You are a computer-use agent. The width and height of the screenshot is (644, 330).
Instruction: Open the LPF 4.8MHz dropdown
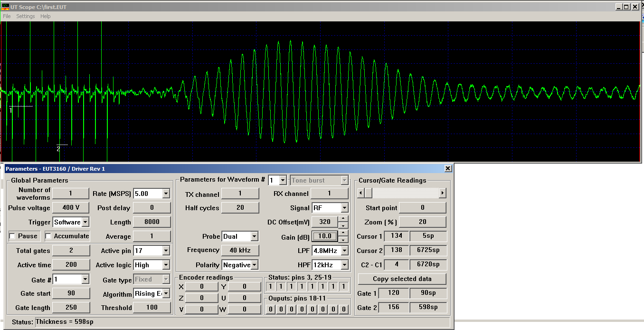coord(344,251)
